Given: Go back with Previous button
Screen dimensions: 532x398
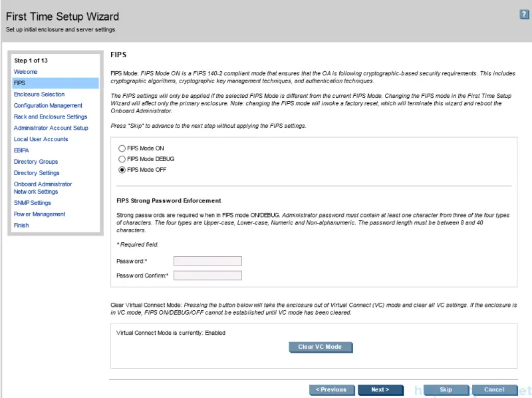Looking at the screenshot, I should click(331, 389).
